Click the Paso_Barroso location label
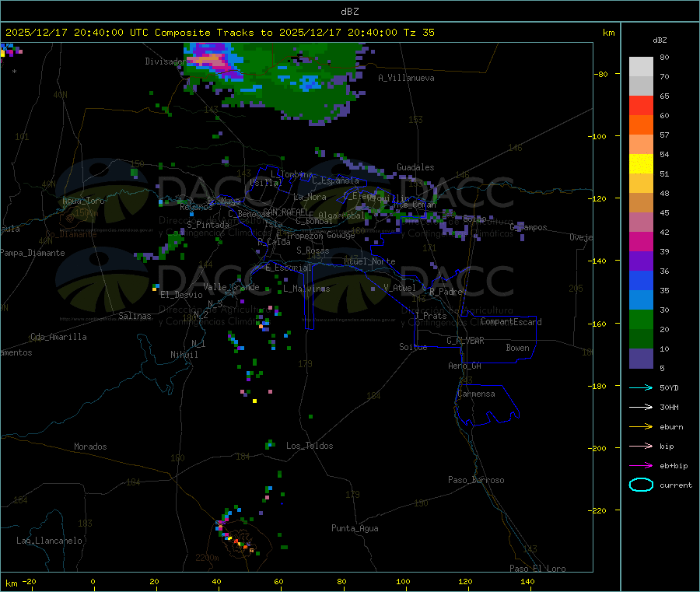 [476, 480]
